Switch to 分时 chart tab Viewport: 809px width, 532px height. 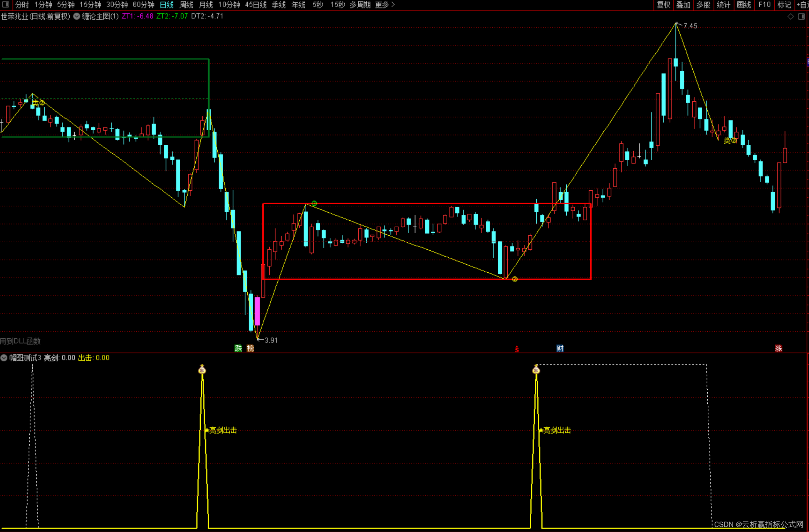click(x=22, y=5)
